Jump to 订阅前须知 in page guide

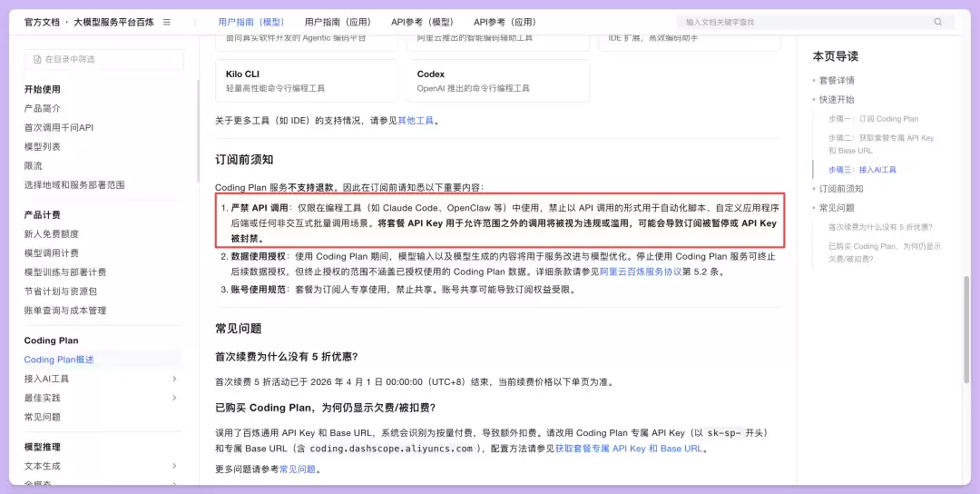(x=840, y=189)
